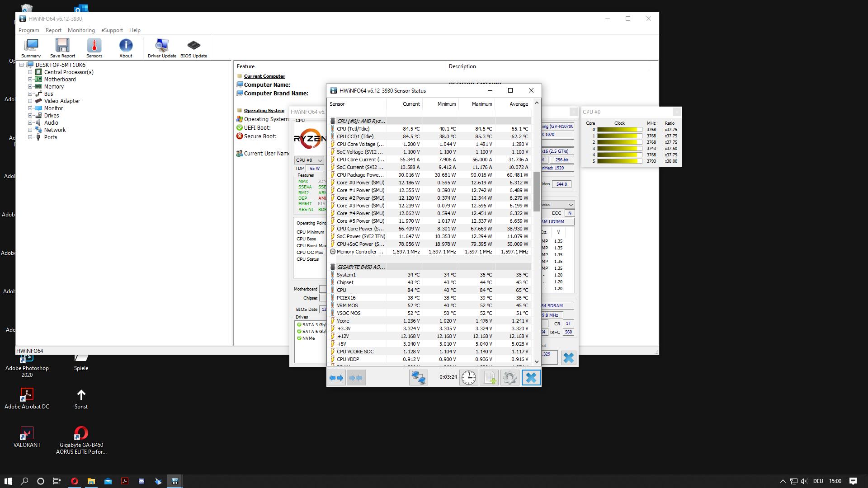Click the Save Report floppy disk icon

62,47
